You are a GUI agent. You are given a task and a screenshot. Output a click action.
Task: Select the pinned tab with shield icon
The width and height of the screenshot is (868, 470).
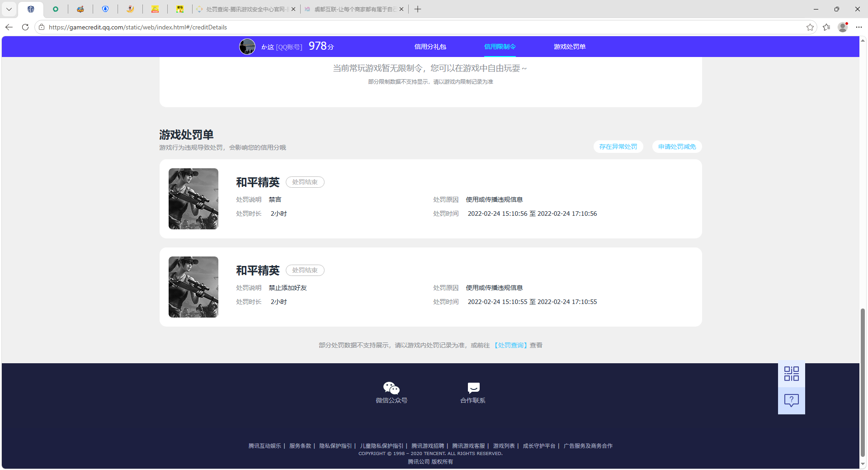tap(31, 9)
